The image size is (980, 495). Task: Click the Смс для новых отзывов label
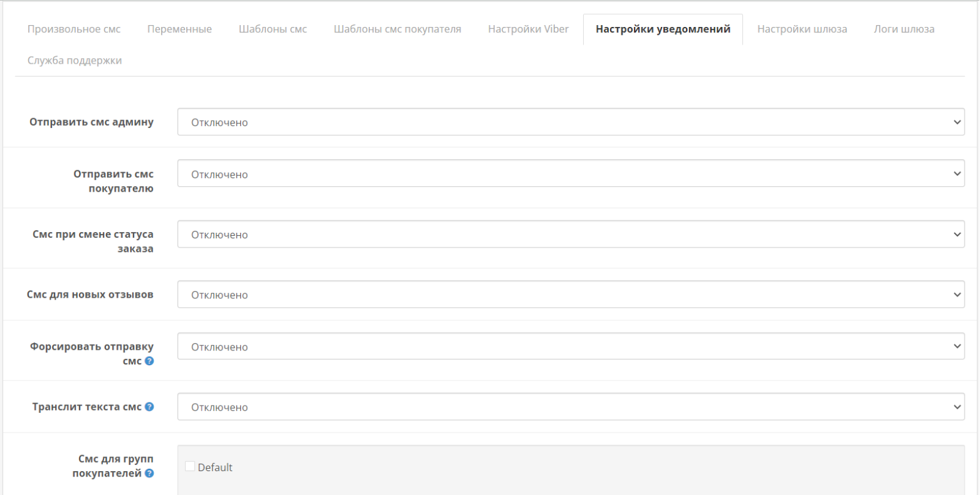coord(90,295)
